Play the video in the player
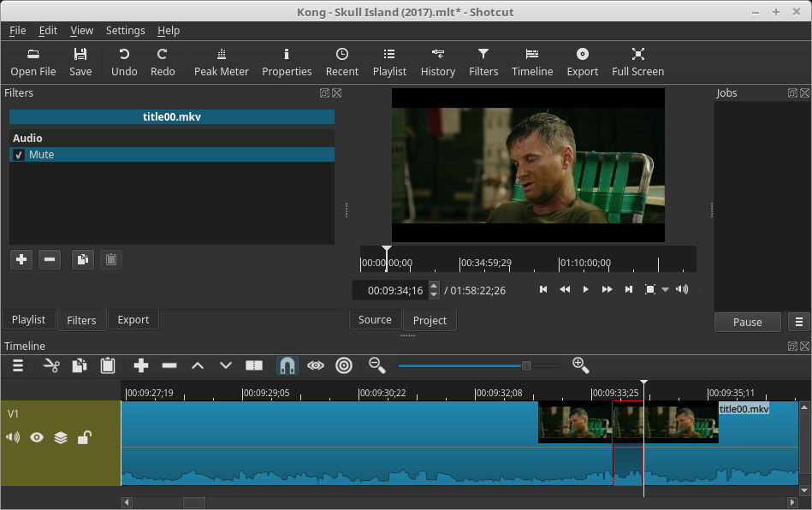812x510 pixels. pyautogui.click(x=586, y=289)
